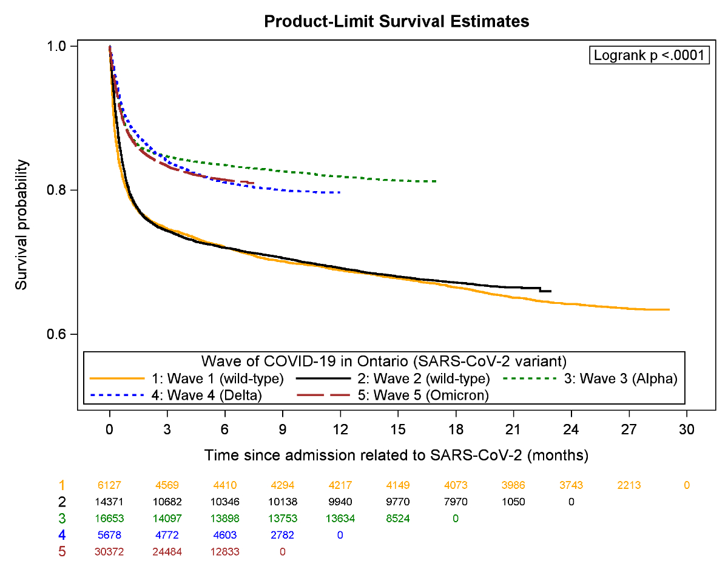Select the at-risk value 30372 for Wave 5
Viewport: 728px width, 572px height.
pos(109,551)
